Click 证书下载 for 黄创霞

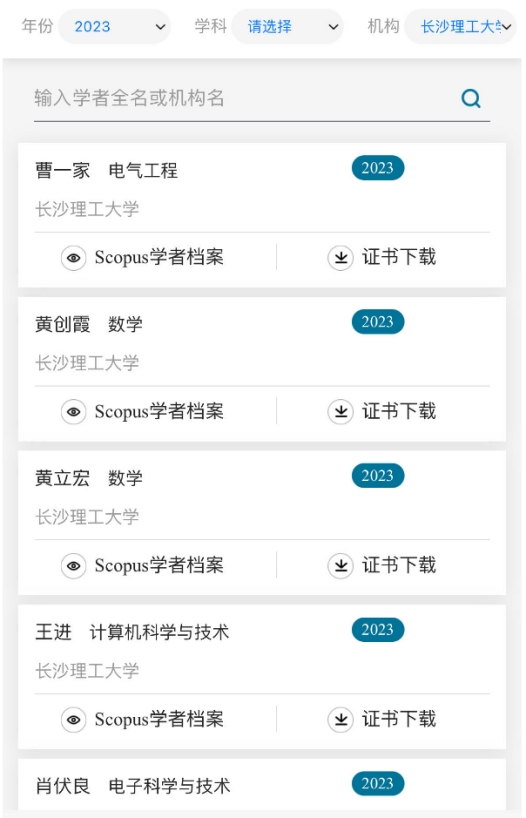399,412
